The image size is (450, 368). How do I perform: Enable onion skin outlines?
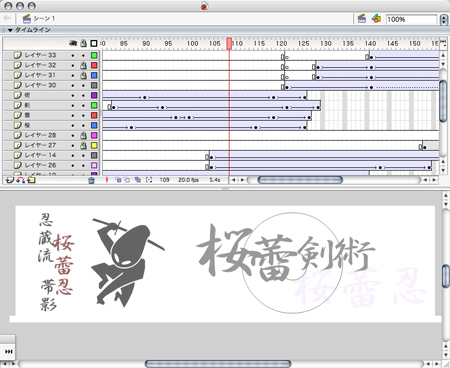(x=127, y=180)
